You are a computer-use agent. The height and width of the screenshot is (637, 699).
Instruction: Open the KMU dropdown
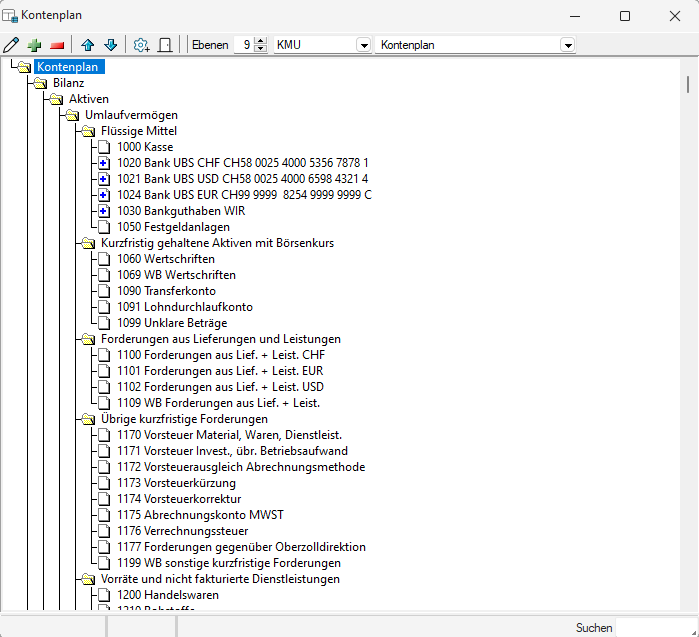coord(363,45)
